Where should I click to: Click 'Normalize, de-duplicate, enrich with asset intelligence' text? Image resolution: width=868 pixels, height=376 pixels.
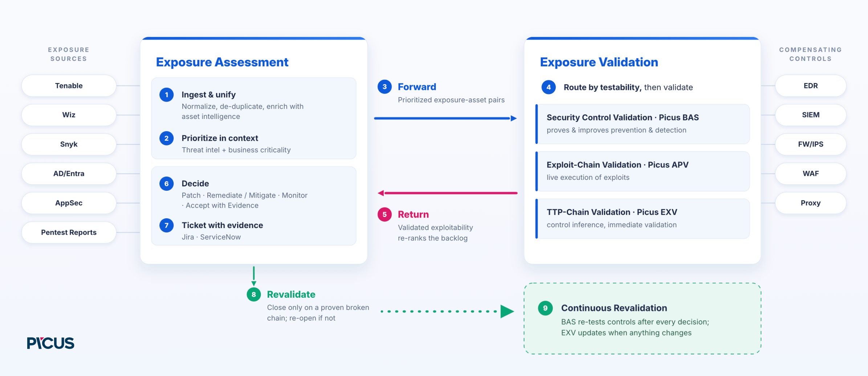[243, 111]
